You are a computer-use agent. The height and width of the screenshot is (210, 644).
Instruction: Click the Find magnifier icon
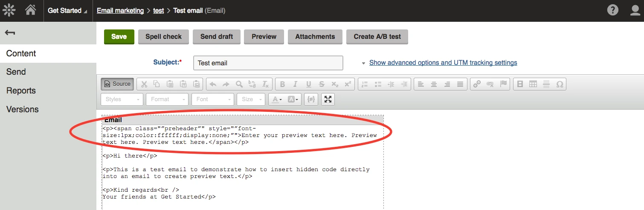[239, 84]
